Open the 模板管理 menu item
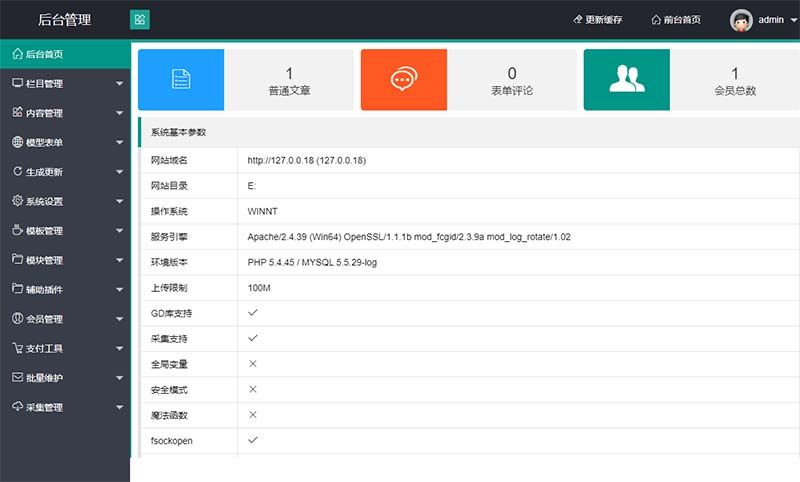Viewport: 800px width, 482px height. (x=65, y=231)
